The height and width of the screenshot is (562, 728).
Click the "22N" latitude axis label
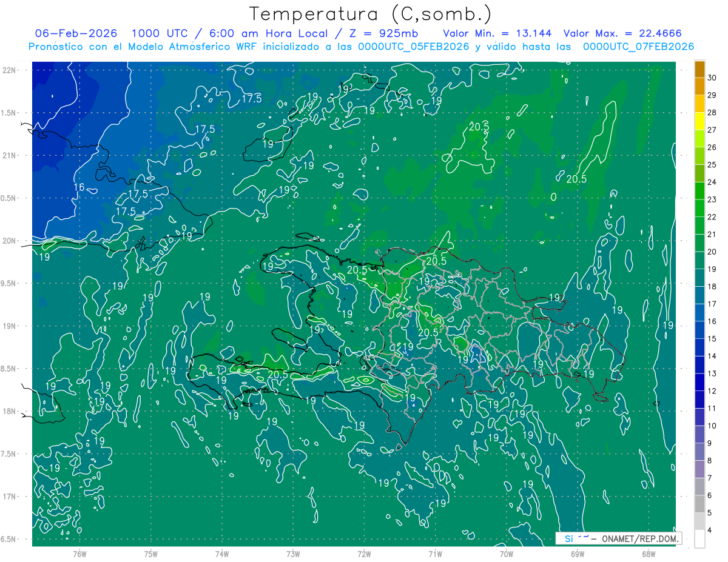pos(9,70)
